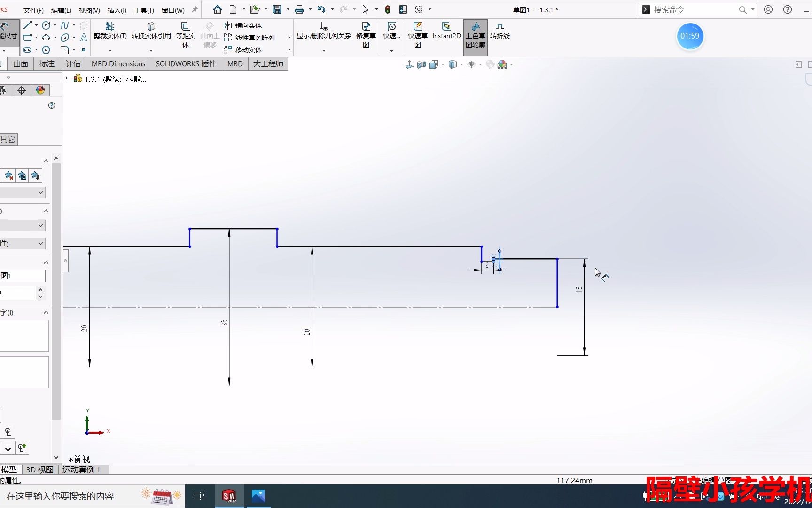Click the Apply Scene icon

(502, 64)
